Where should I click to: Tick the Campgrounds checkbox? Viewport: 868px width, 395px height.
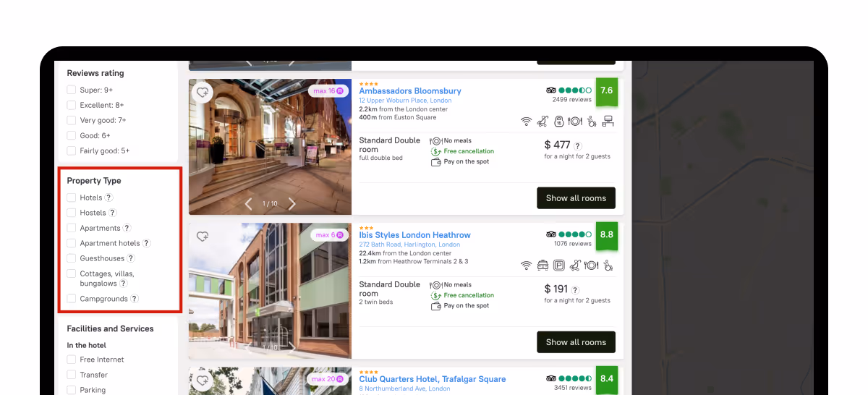[72, 299]
